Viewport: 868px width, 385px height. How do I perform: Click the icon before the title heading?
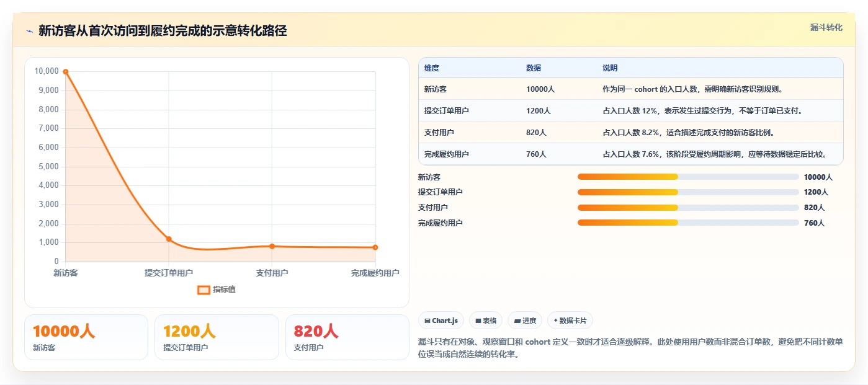pyautogui.click(x=29, y=31)
